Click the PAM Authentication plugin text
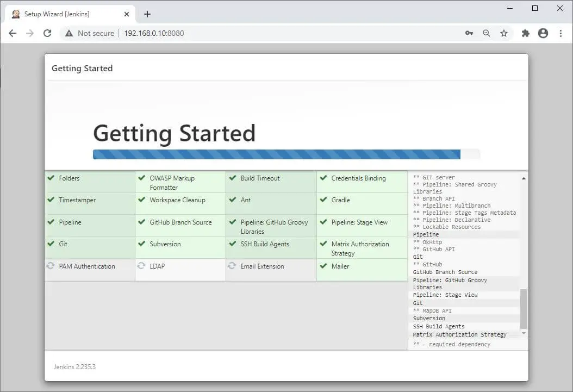The width and height of the screenshot is (573, 392). (87, 266)
